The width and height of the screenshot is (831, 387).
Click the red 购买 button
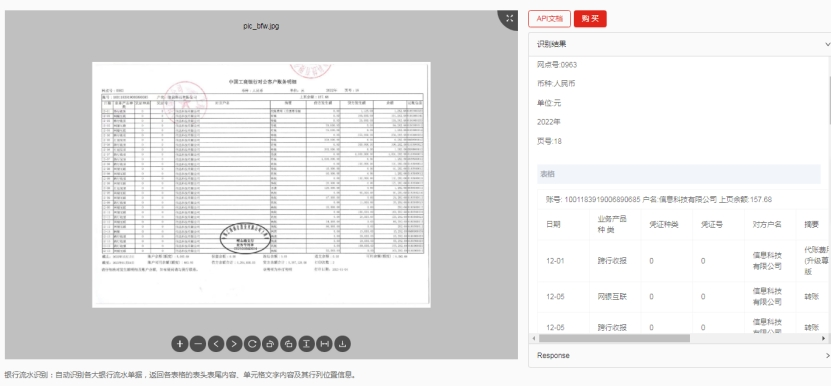(x=590, y=19)
